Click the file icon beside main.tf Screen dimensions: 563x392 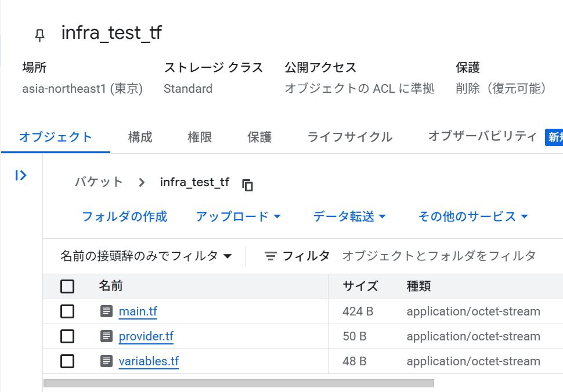(106, 311)
